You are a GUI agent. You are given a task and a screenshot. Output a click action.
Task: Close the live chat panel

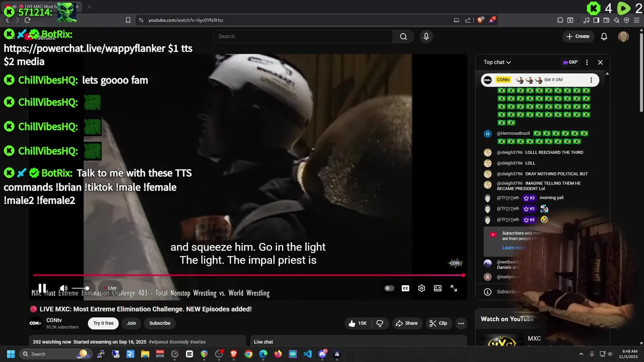coord(600,62)
